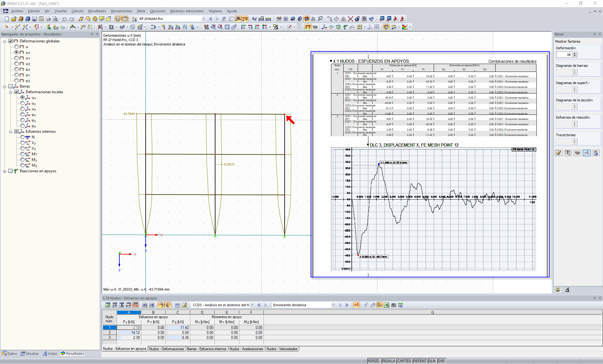Click the Undo arrow icon
603x364 pixels.
(64, 19)
